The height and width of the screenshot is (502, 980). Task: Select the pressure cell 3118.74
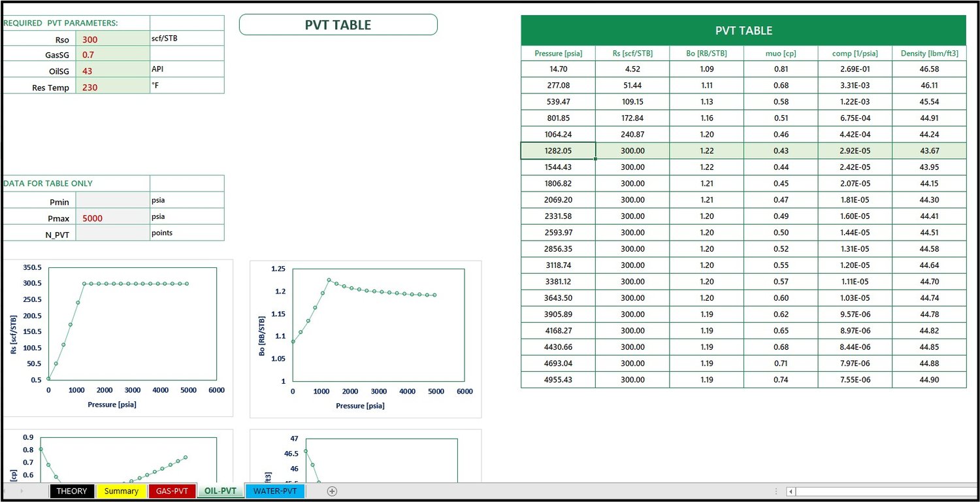coord(558,265)
